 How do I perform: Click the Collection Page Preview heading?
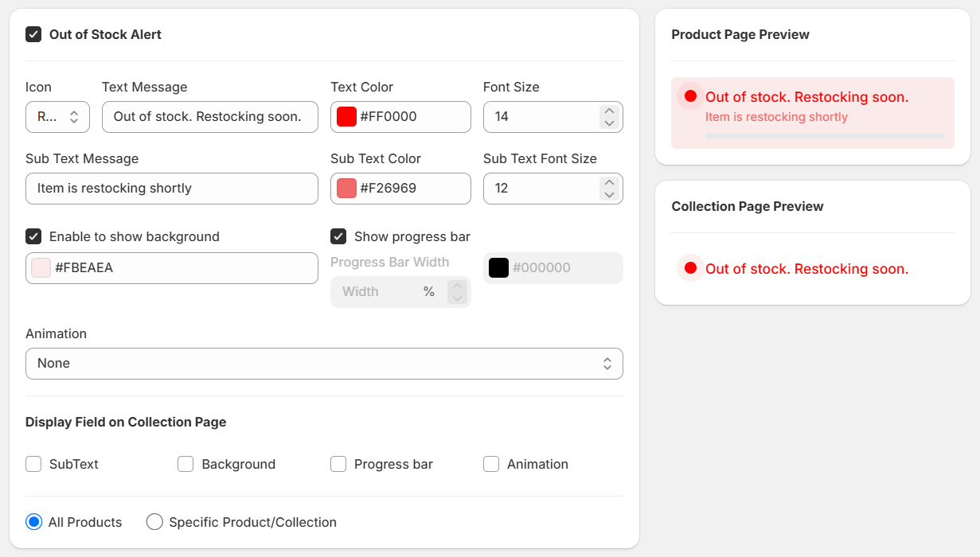pyautogui.click(x=748, y=206)
